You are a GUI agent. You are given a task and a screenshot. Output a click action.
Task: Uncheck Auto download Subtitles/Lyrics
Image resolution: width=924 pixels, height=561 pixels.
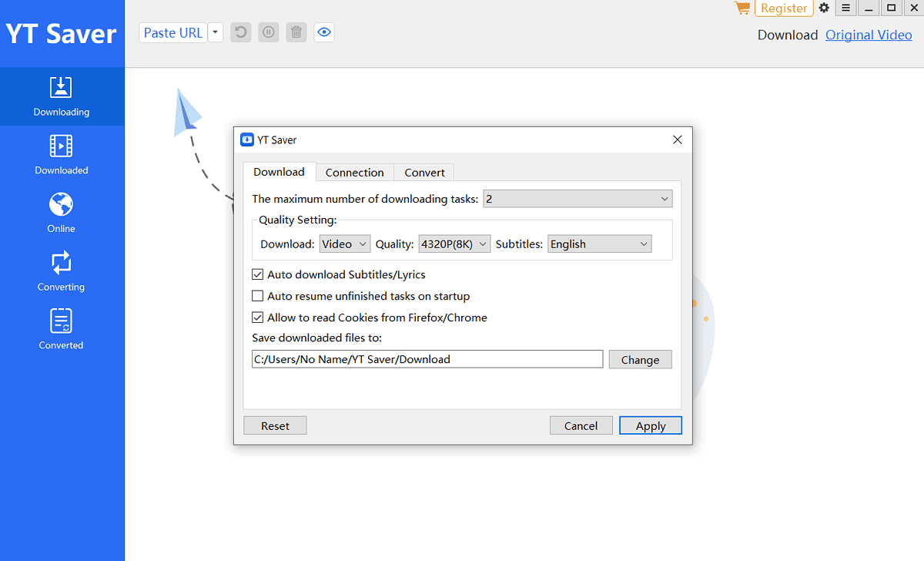[x=257, y=274]
